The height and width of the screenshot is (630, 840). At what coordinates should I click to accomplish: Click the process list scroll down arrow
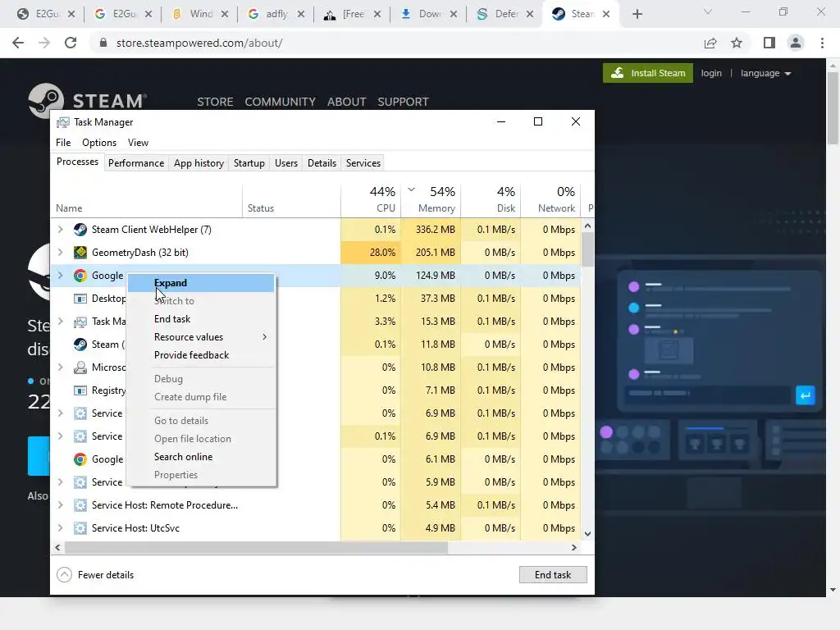[587, 533]
